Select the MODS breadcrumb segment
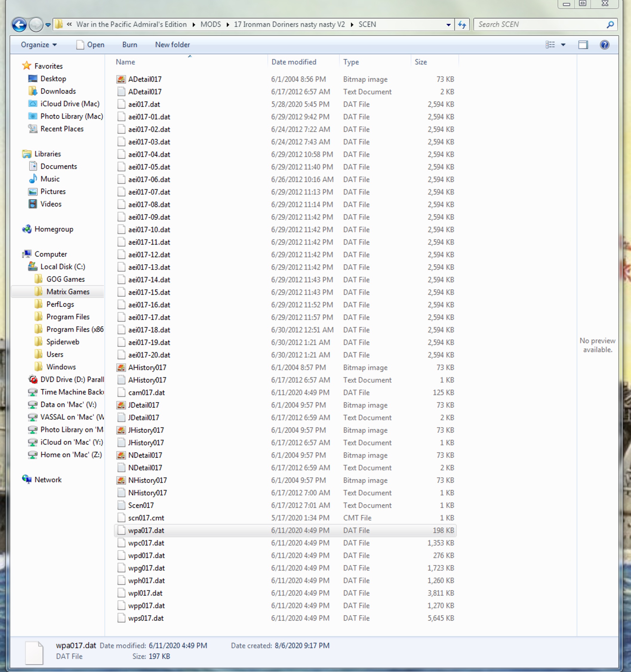 click(x=211, y=24)
